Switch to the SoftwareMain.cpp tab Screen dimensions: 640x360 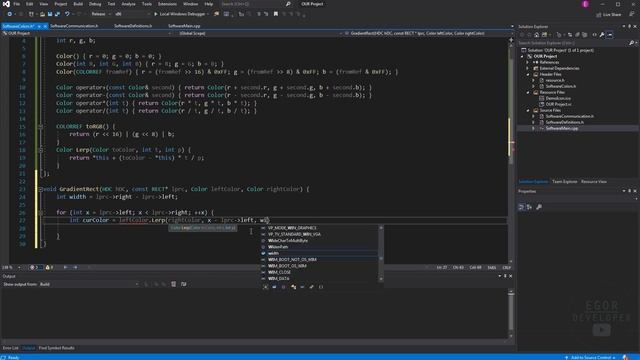184,26
